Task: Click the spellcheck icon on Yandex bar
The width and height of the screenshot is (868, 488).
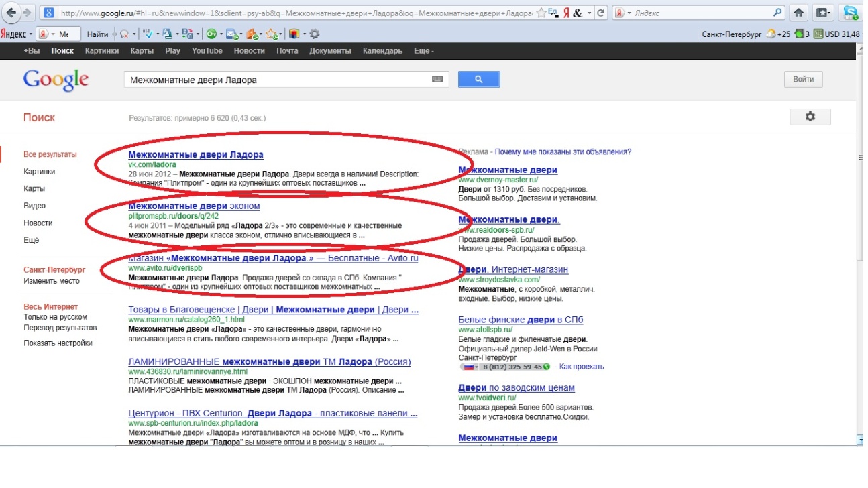Action: pos(147,33)
